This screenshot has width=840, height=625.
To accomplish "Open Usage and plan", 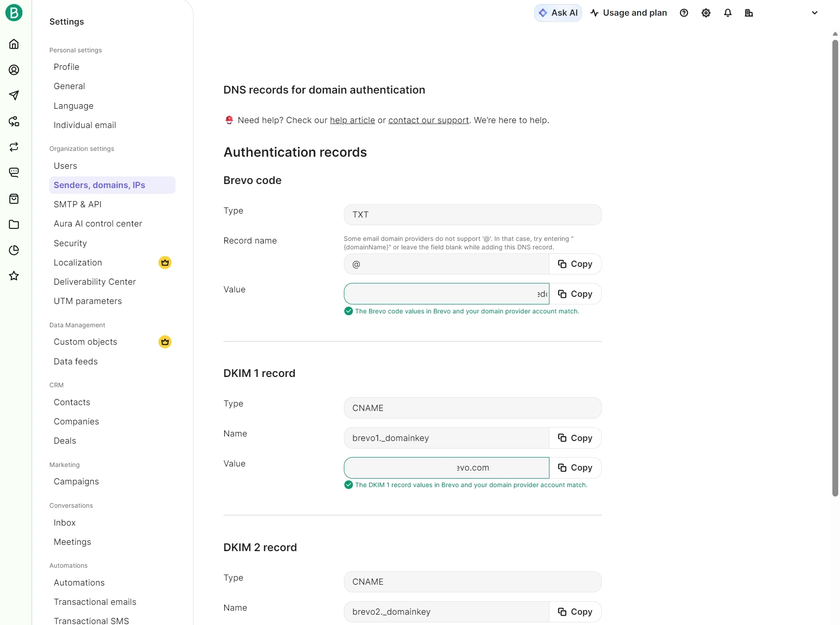I will coord(629,13).
